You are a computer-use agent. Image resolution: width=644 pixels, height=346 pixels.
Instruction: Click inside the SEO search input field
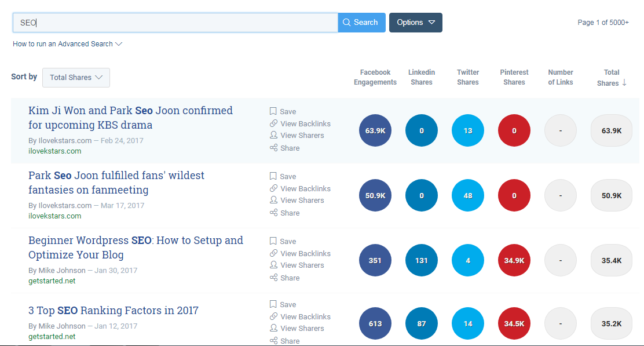point(174,22)
